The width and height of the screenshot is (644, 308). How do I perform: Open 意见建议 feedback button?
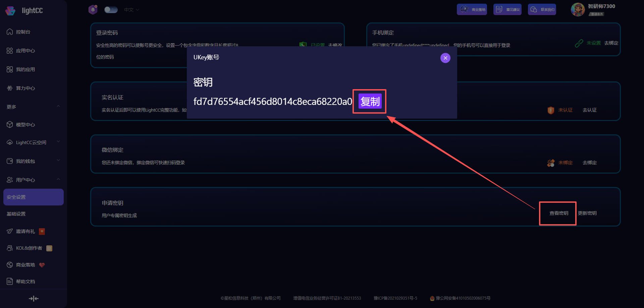pos(507,9)
